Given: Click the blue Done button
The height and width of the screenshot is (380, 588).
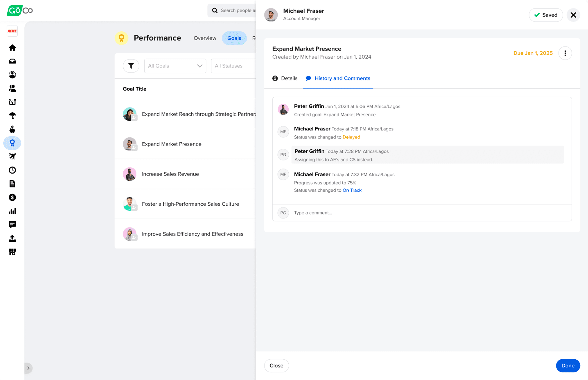Looking at the screenshot, I should pyautogui.click(x=568, y=365).
